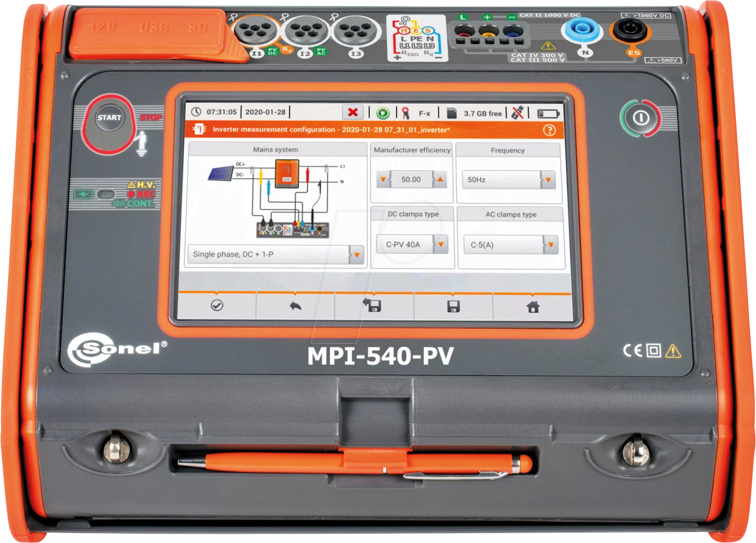
Task: Tap the SD card memory icon
Action: 451,113
